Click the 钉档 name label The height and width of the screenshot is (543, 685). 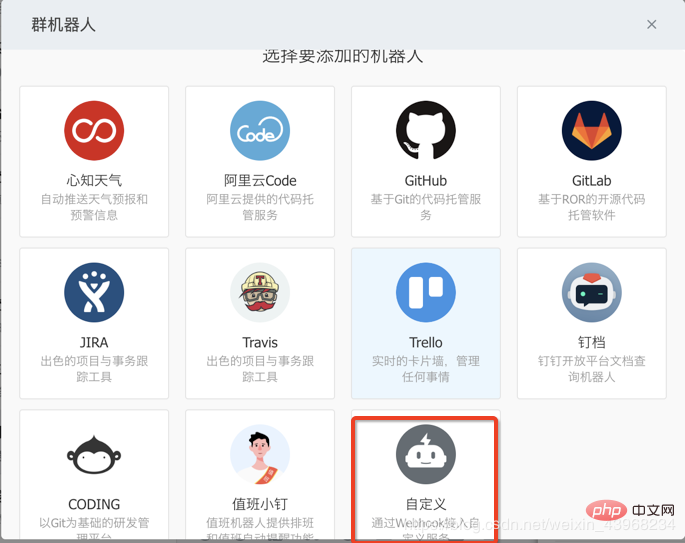(x=592, y=342)
